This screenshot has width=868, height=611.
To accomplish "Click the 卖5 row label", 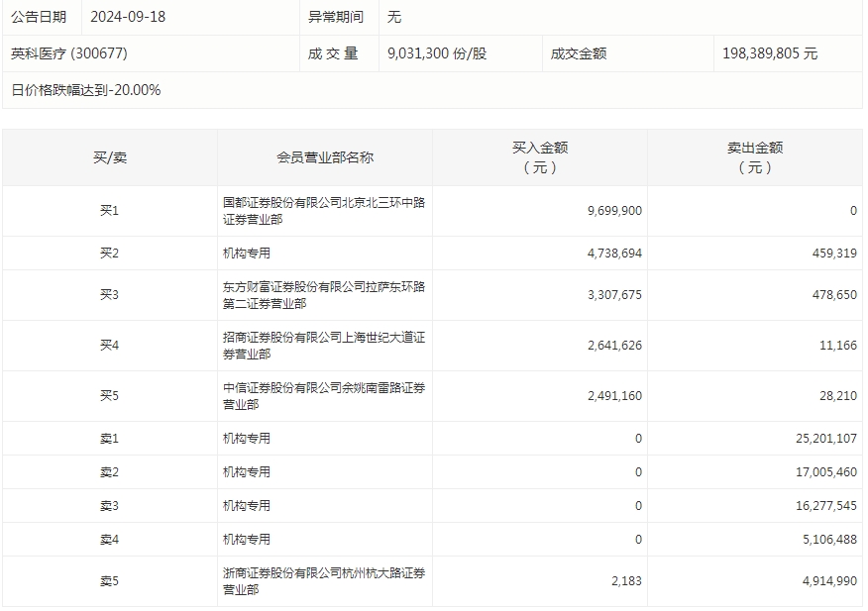I will coord(109,581).
